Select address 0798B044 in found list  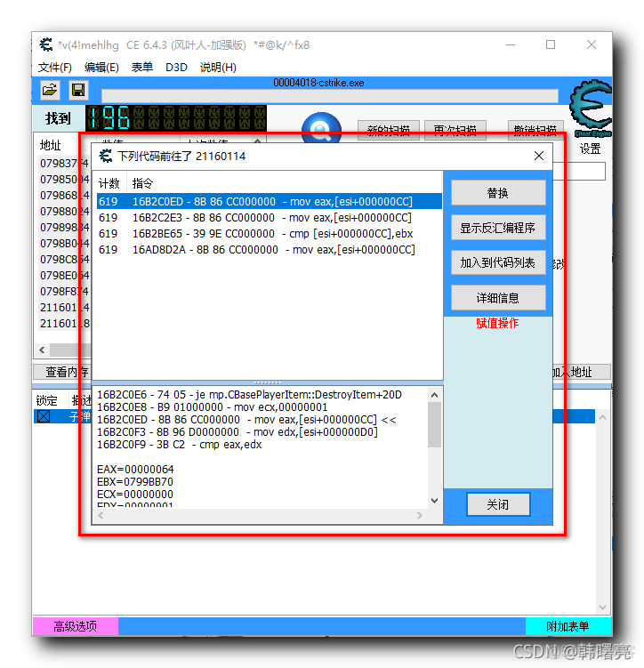pos(64,243)
